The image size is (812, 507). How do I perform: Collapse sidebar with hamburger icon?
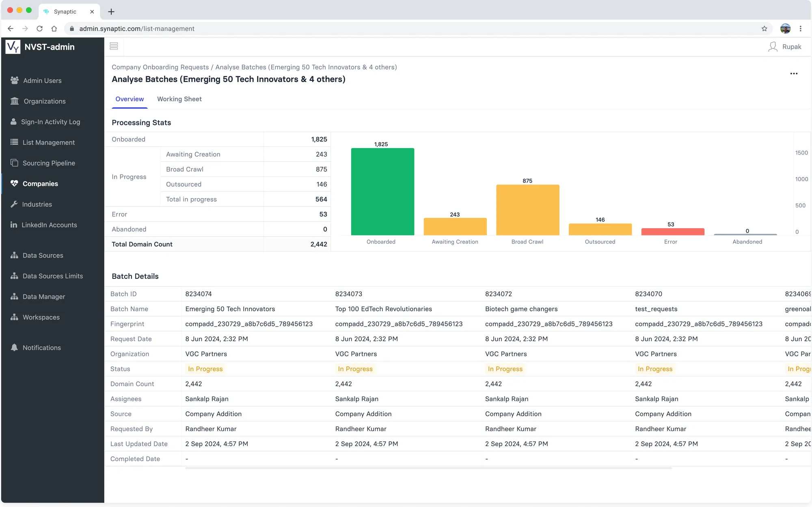click(114, 46)
